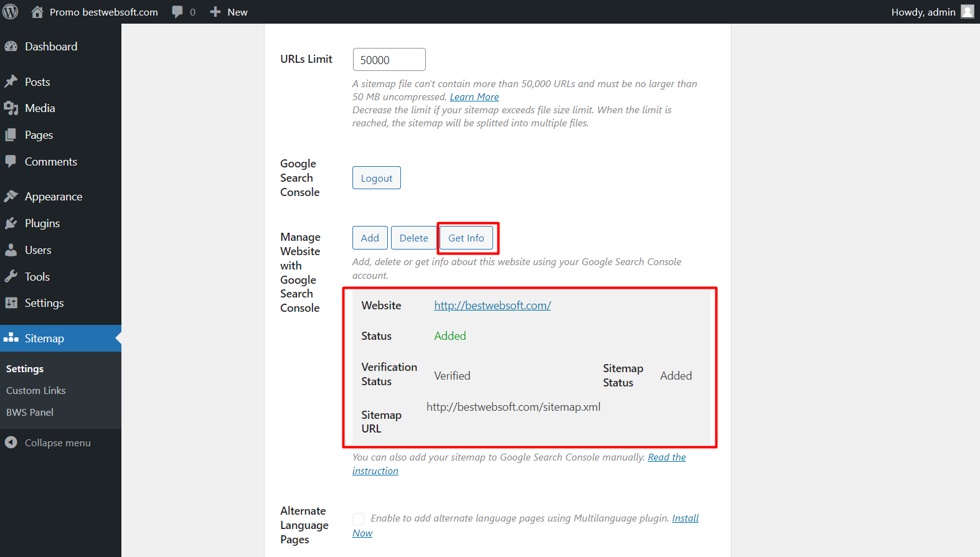
Task: Go to the Media menu
Action: (x=60, y=108)
